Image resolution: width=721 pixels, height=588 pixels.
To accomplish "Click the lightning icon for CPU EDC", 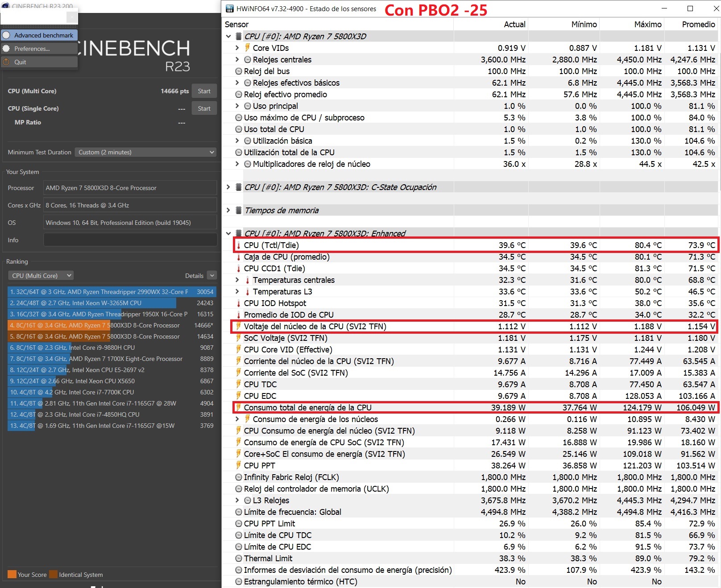I will (x=239, y=396).
